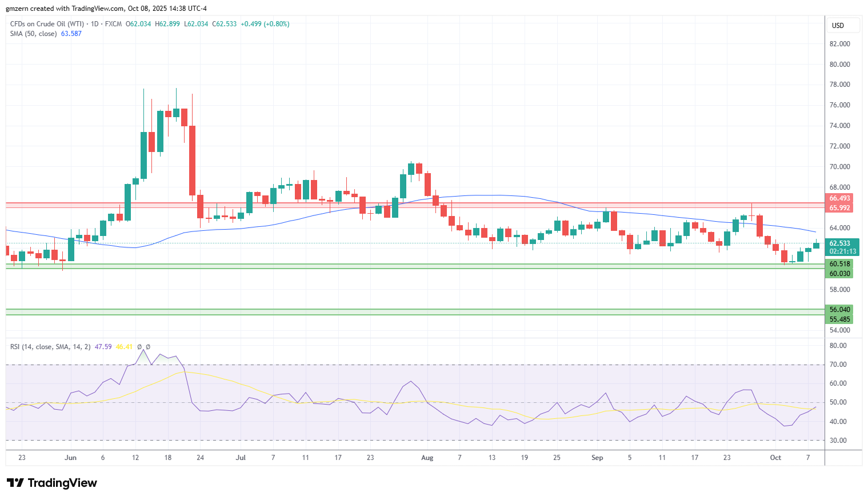Screen dimensions: 868x500
Task: Click the 70.000 price axis label
Action: [839, 167]
